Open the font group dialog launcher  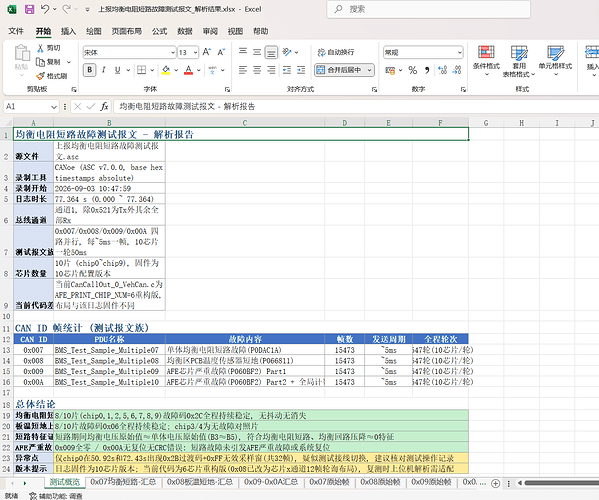(227, 89)
